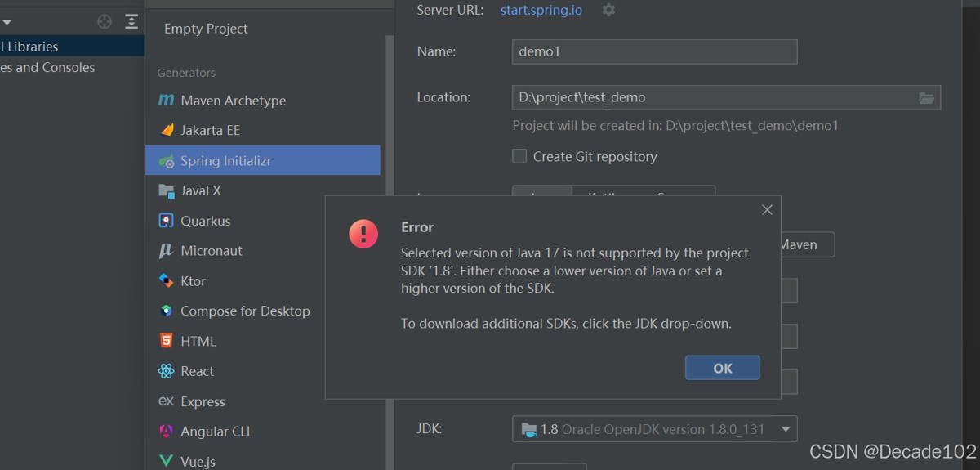Click the Jakarta EE generator icon
Screen dimensions: 980x470
point(167,130)
